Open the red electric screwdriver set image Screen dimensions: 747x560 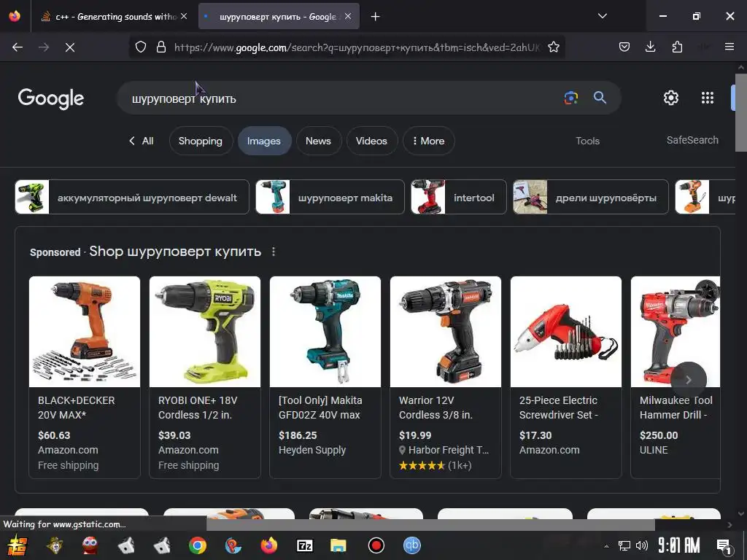(x=566, y=332)
